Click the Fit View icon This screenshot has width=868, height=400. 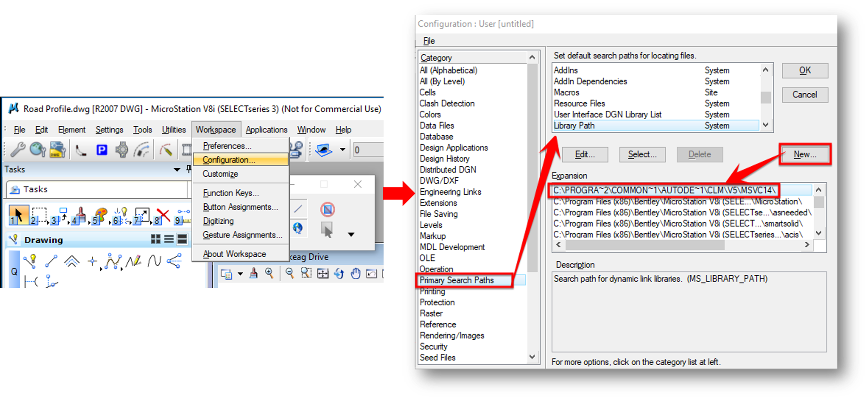(323, 273)
